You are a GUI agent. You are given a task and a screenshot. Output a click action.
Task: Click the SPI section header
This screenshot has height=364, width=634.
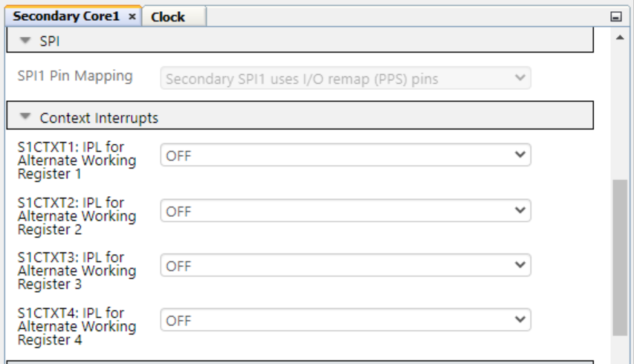pos(300,40)
